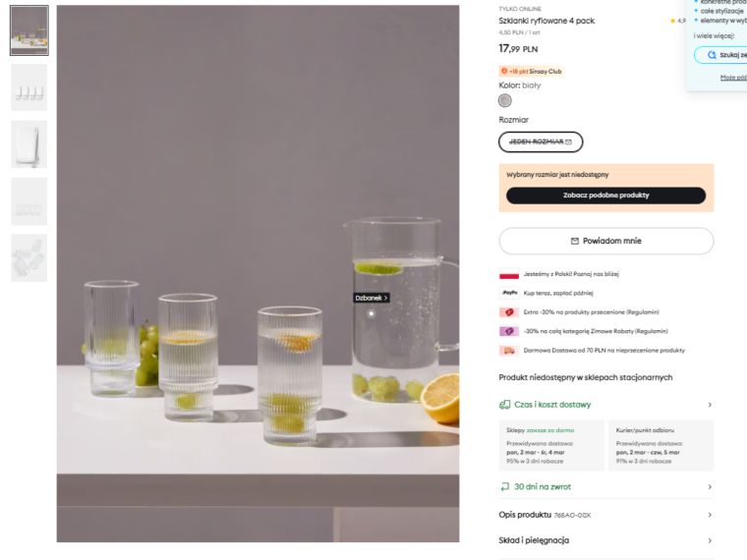Click the hotspot dot on the pitcher

point(371,313)
